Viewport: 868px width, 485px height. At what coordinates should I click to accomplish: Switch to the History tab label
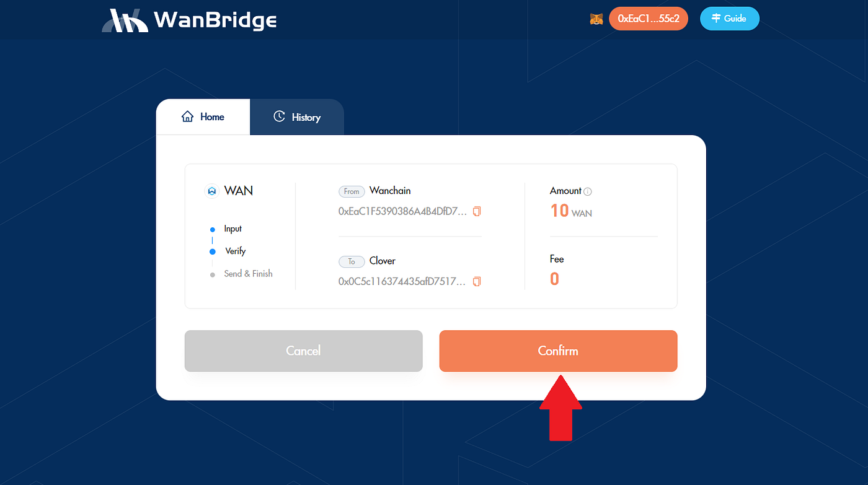(306, 117)
